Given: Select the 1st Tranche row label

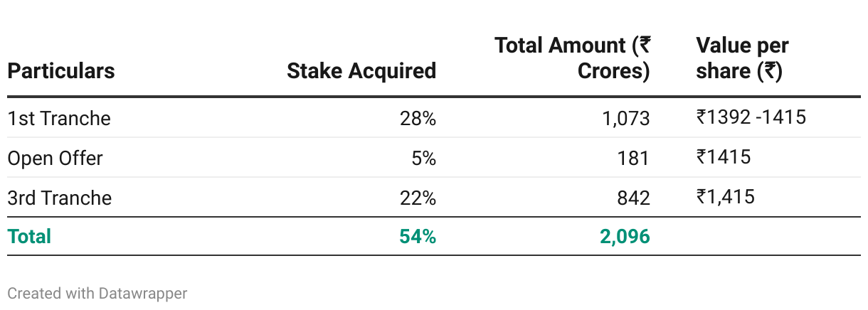Looking at the screenshot, I should coord(59,118).
